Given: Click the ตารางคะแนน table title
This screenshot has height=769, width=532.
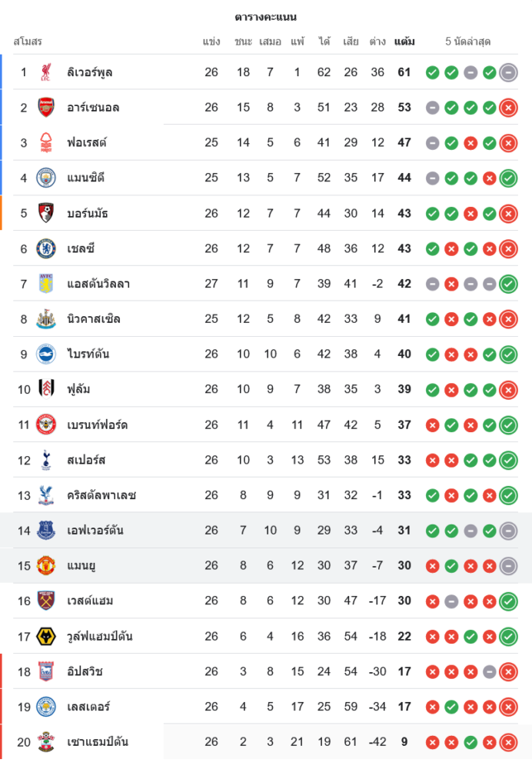Looking at the screenshot, I should (266, 17).
